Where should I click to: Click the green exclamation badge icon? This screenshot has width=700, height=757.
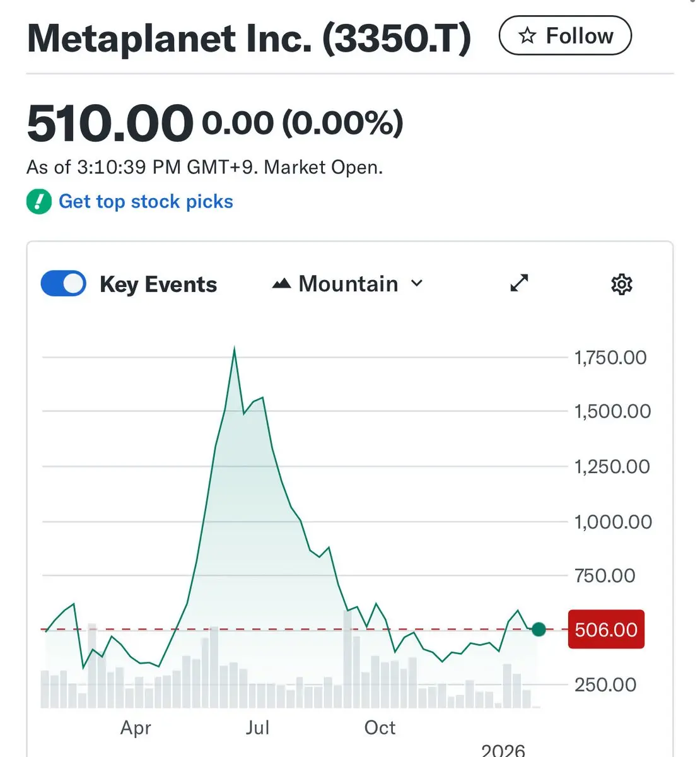point(39,202)
